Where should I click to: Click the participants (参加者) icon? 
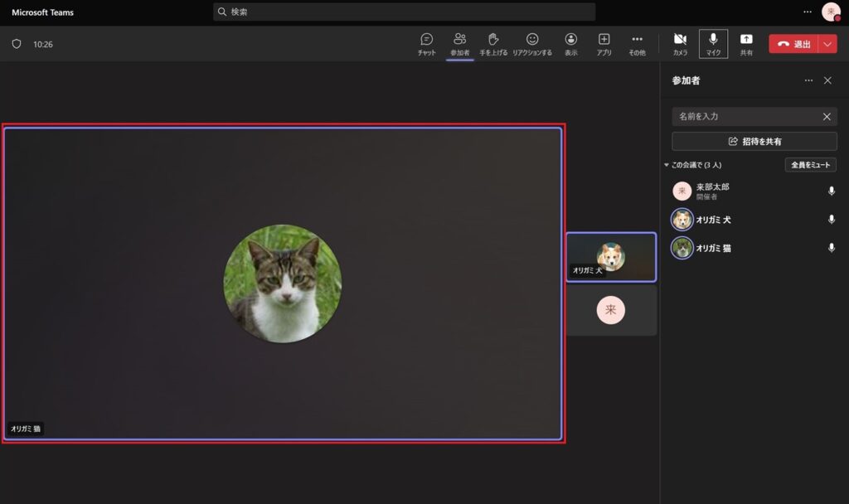pyautogui.click(x=459, y=43)
